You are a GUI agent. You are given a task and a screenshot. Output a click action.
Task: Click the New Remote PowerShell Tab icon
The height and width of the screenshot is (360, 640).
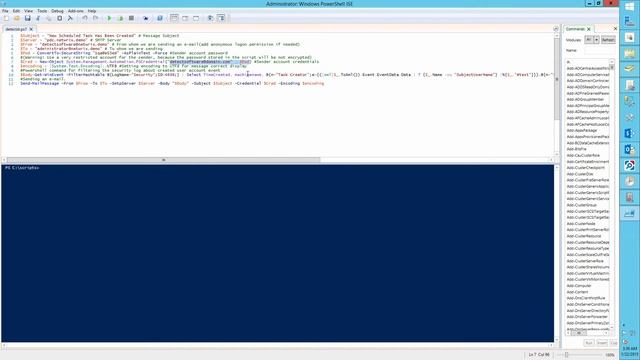[x=146, y=18]
